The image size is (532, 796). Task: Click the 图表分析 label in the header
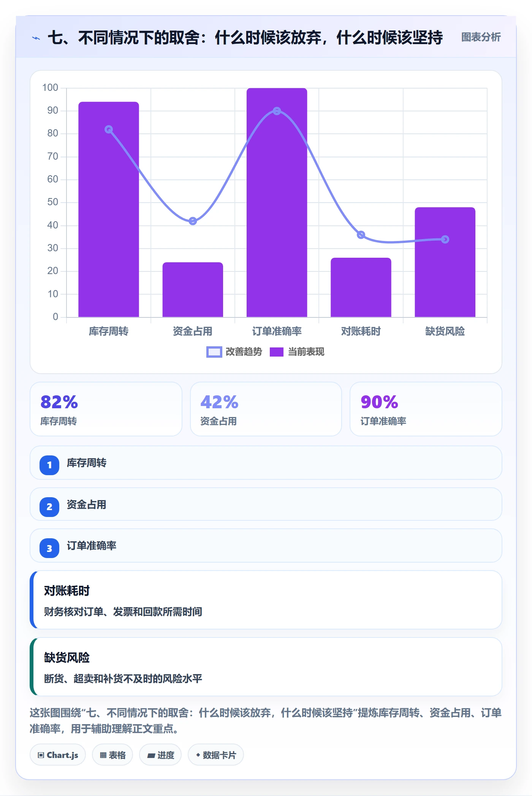coord(481,37)
